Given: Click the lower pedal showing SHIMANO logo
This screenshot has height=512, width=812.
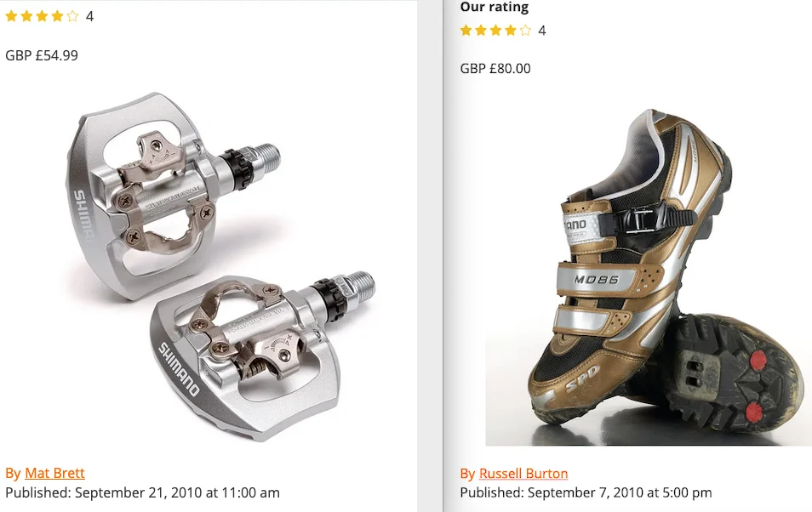Looking at the screenshot, I should pos(262,356).
